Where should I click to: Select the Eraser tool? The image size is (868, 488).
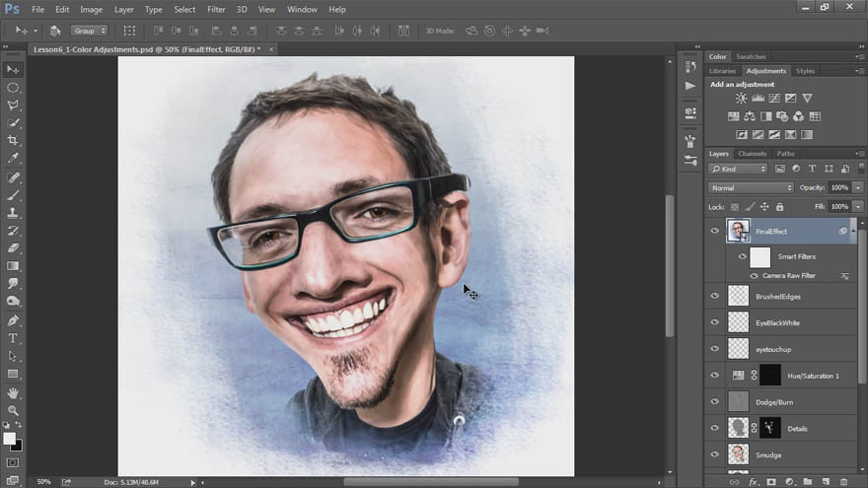(x=13, y=248)
